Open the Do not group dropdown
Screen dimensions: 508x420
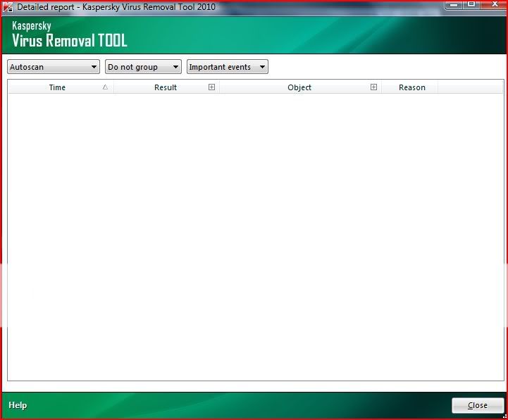(143, 67)
